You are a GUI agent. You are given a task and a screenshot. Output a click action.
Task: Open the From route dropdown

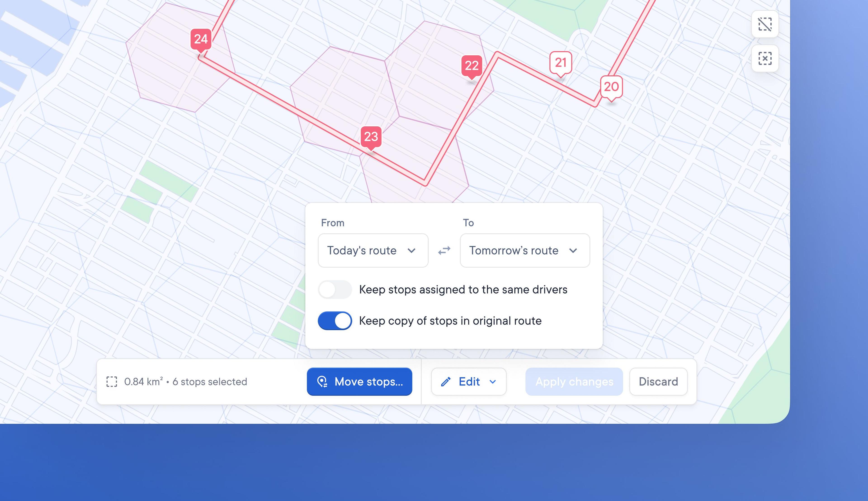pyautogui.click(x=373, y=250)
